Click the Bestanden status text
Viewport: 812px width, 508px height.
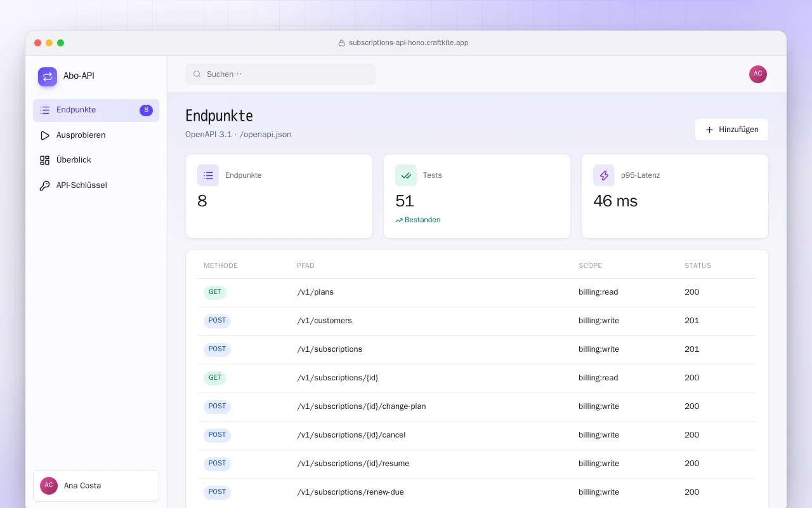tap(422, 220)
